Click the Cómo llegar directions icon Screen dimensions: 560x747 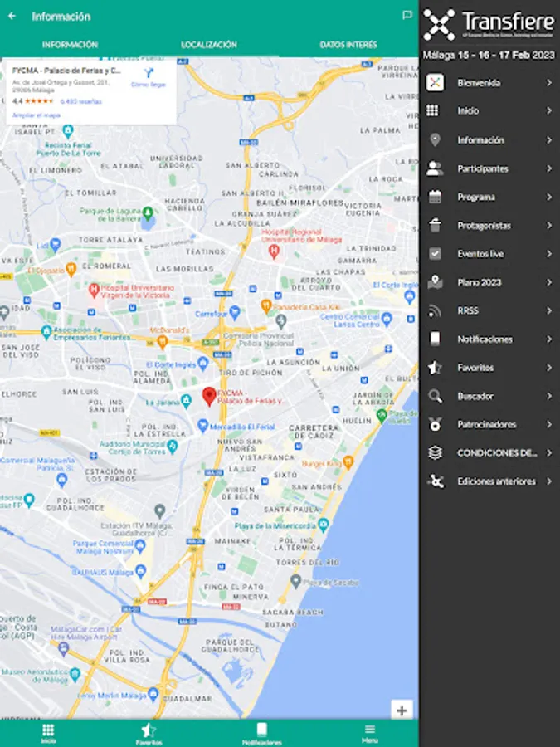[x=149, y=73]
